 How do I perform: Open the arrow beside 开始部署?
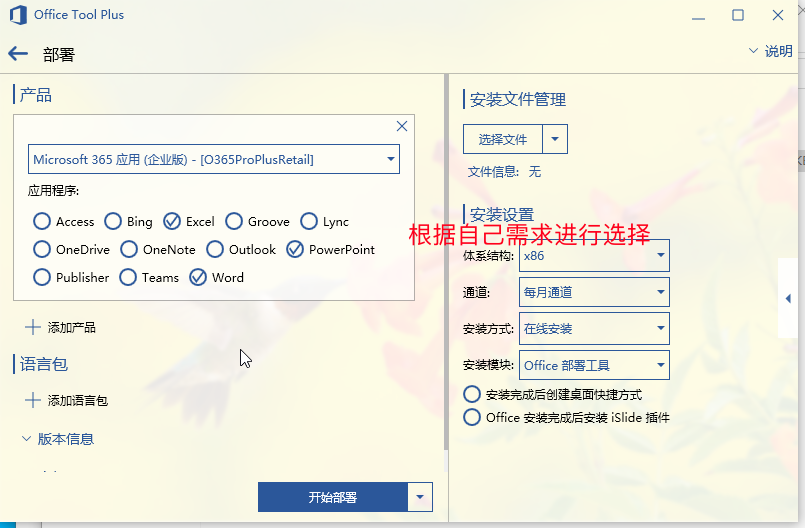point(420,497)
